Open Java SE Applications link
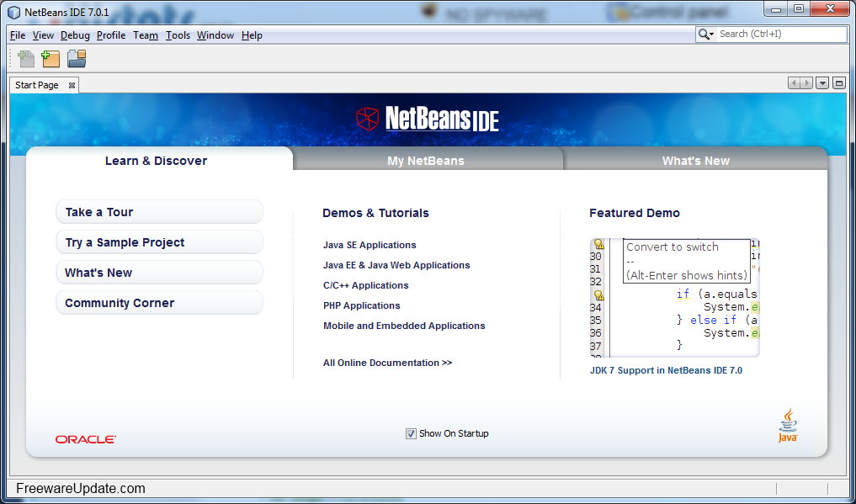 tap(370, 245)
